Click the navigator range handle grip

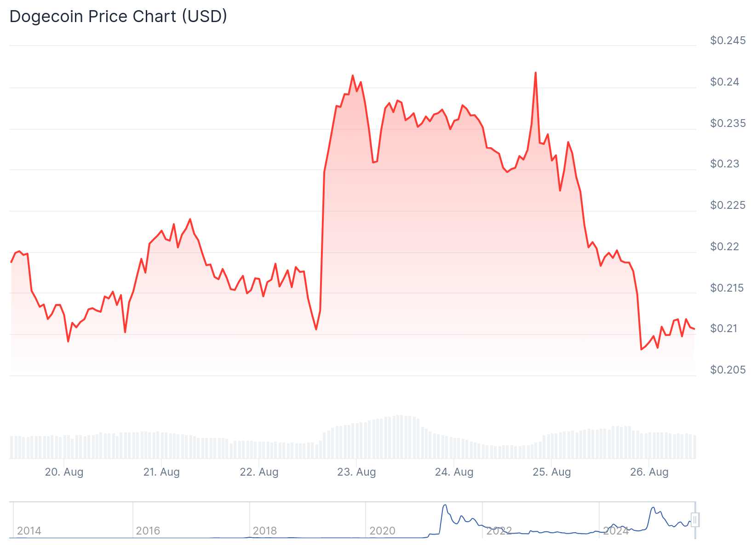[695, 520]
